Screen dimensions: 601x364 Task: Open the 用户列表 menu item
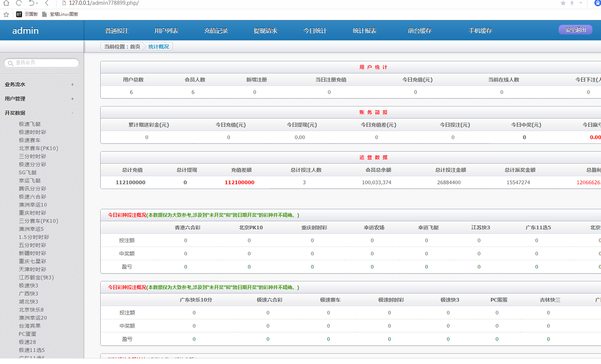pyautogui.click(x=165, y=30)
